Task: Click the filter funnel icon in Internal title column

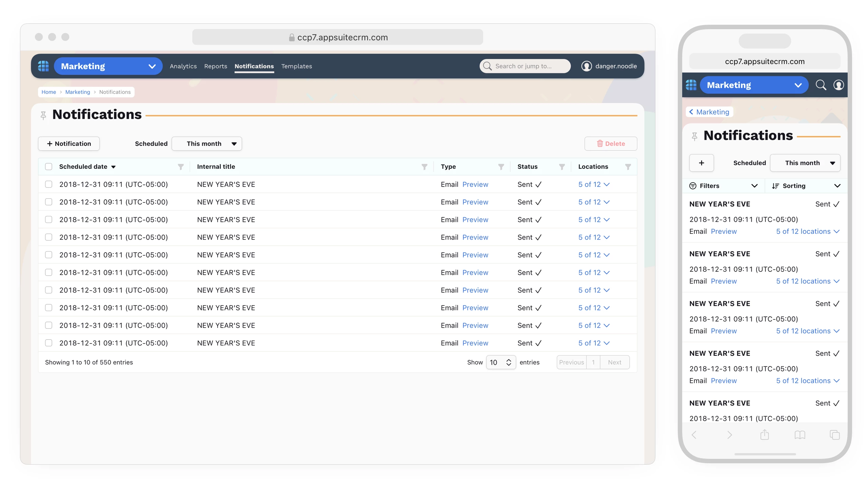Action: (x=424, y=167)
